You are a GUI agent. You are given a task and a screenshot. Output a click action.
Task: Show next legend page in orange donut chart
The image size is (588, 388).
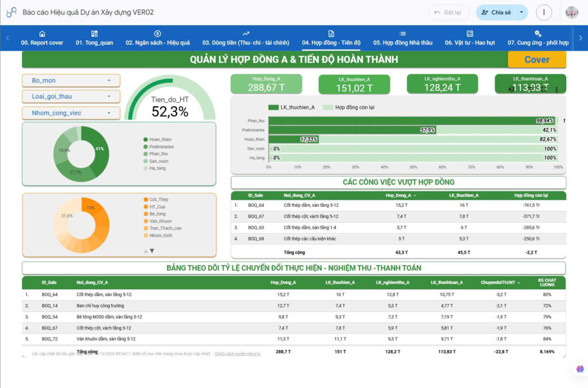click(x=152, y=251)
